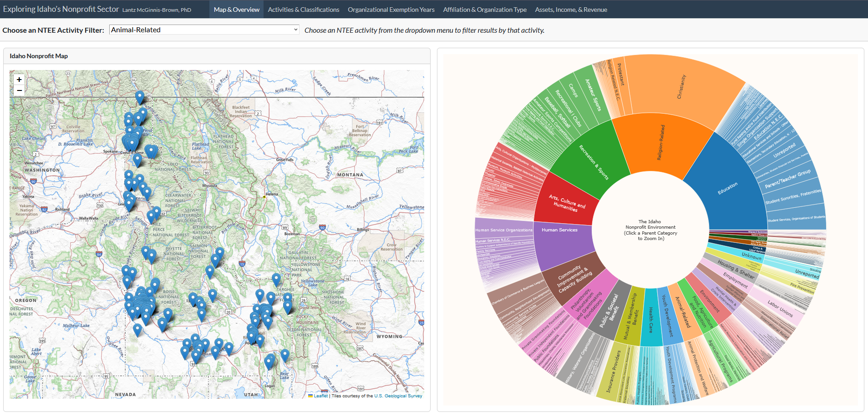
Task: Open the Organizational Exemption Years tab
Action: pyautogui.click(x=391, y=10)
